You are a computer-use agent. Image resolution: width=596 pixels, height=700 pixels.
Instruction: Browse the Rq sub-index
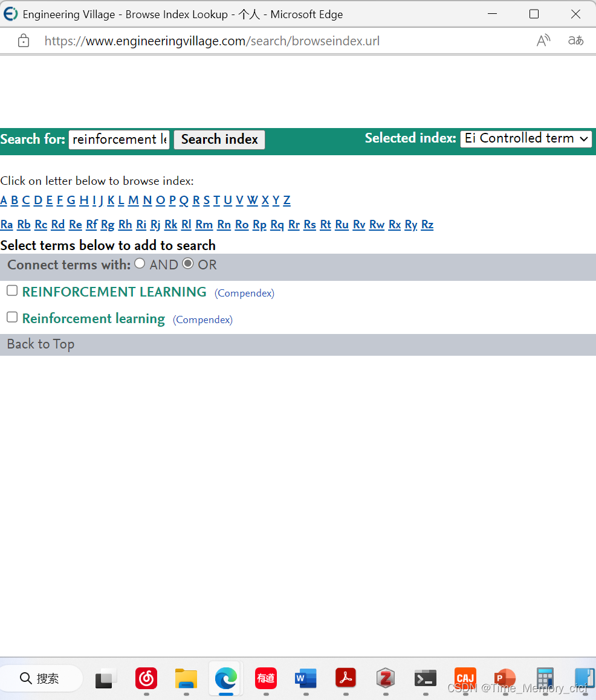coord(277,225)
